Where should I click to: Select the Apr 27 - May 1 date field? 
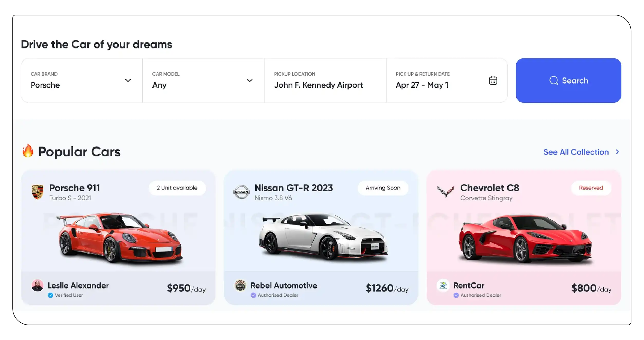[422, 85]
